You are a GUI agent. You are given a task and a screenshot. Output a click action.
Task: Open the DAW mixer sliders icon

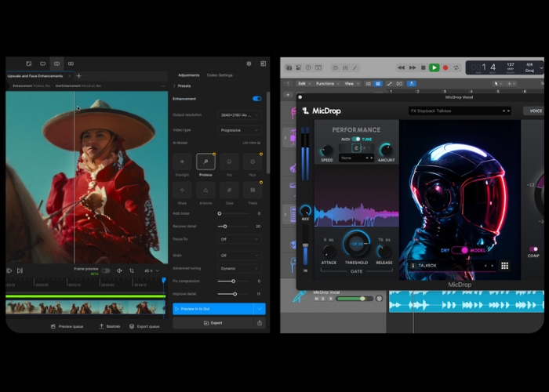click(345, 68)
